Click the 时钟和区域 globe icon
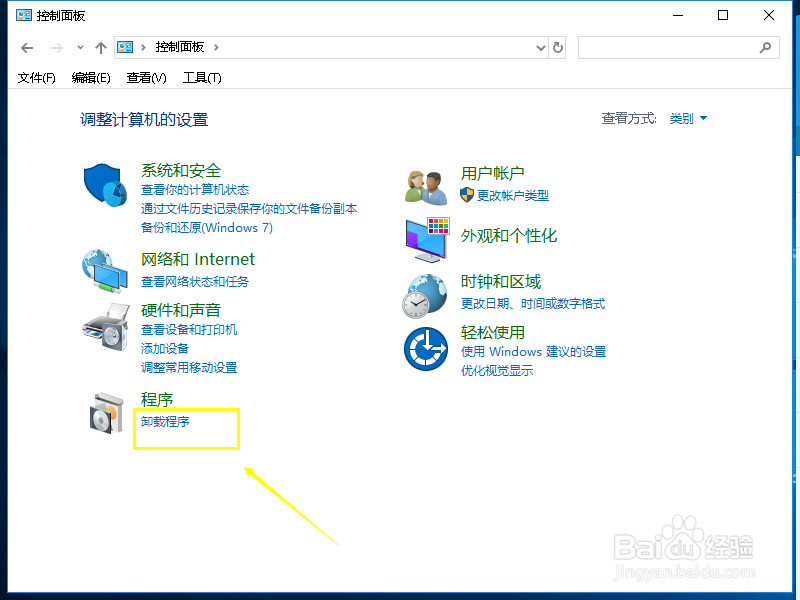The image size is (800, 600). [424, 296]
